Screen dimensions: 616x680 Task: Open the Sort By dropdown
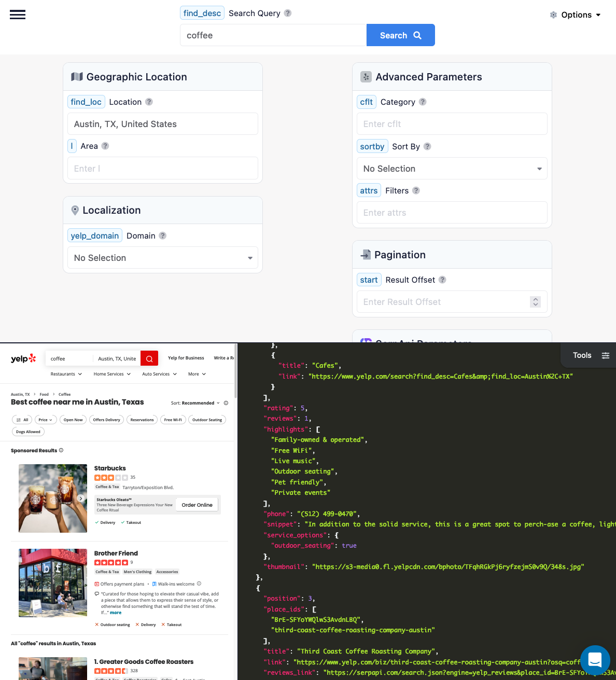point(452,169)
